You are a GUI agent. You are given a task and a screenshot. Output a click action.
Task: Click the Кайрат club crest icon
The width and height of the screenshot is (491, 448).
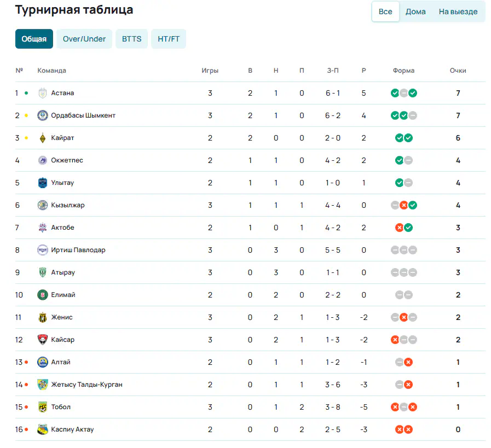[43, 138]
